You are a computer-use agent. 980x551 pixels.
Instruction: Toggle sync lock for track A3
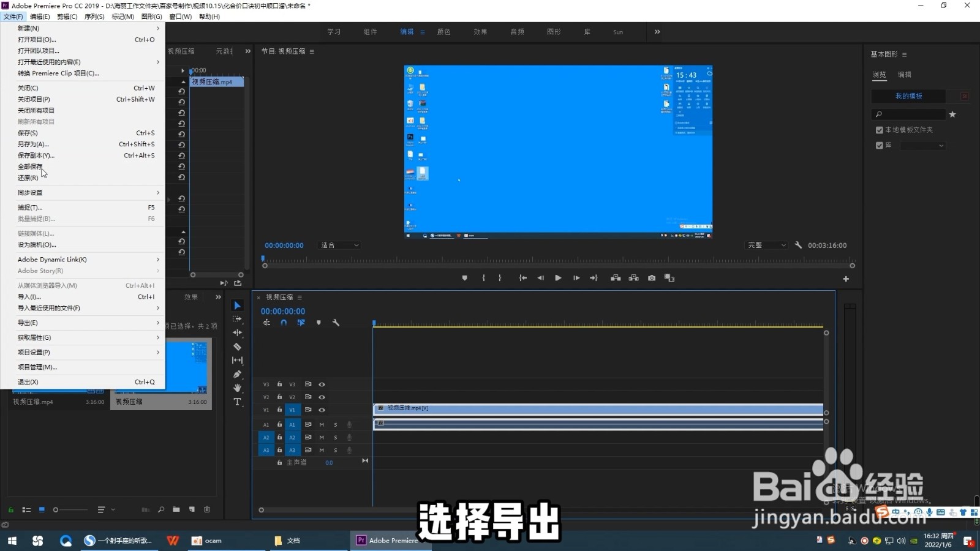[308, 450]
